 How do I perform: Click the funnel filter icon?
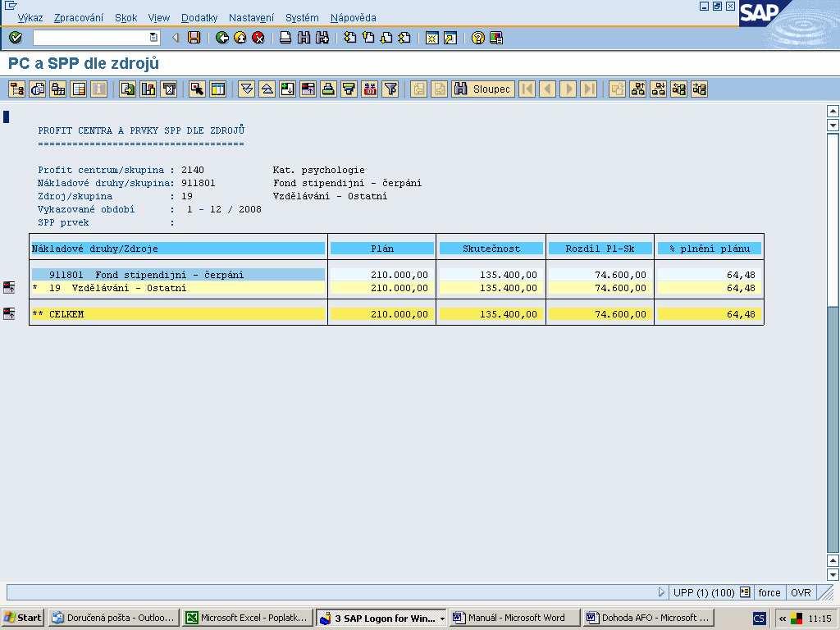(390, 89)
